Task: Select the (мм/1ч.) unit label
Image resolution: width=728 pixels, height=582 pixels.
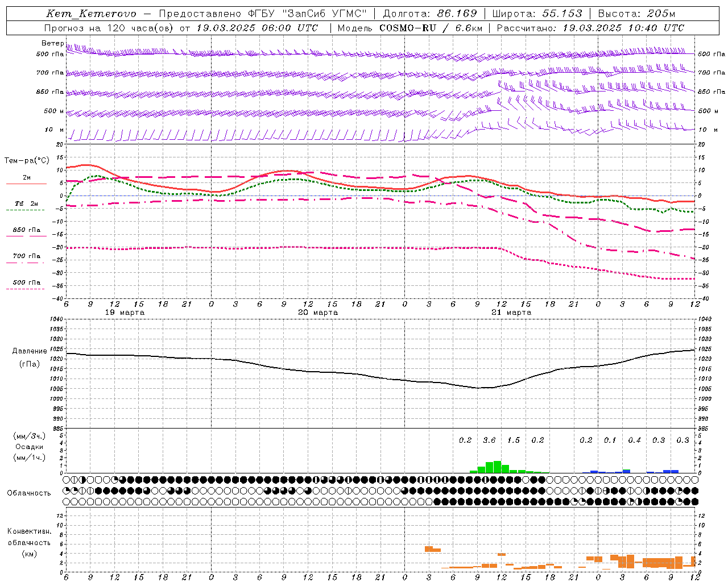Action: pos(30,458)
